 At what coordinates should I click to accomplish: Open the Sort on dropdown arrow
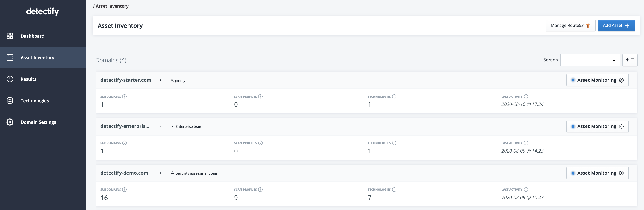coord(614,60)
